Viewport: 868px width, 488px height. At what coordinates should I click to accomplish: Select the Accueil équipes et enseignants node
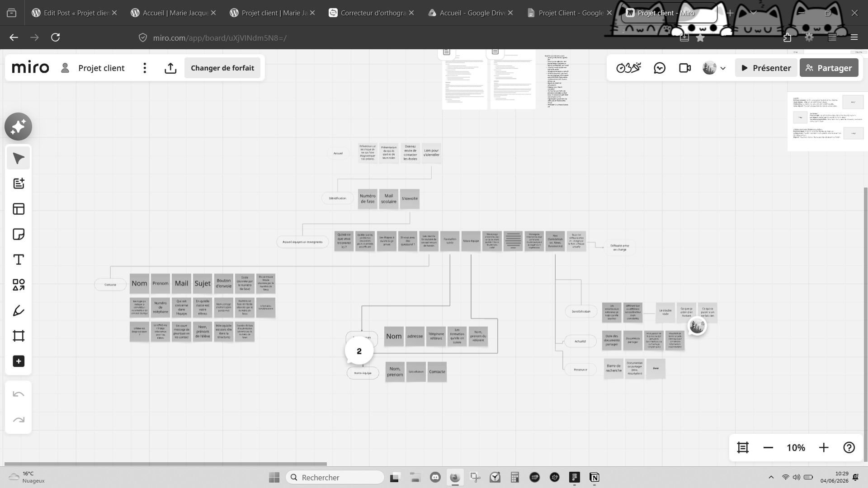(x=302, y=242)
